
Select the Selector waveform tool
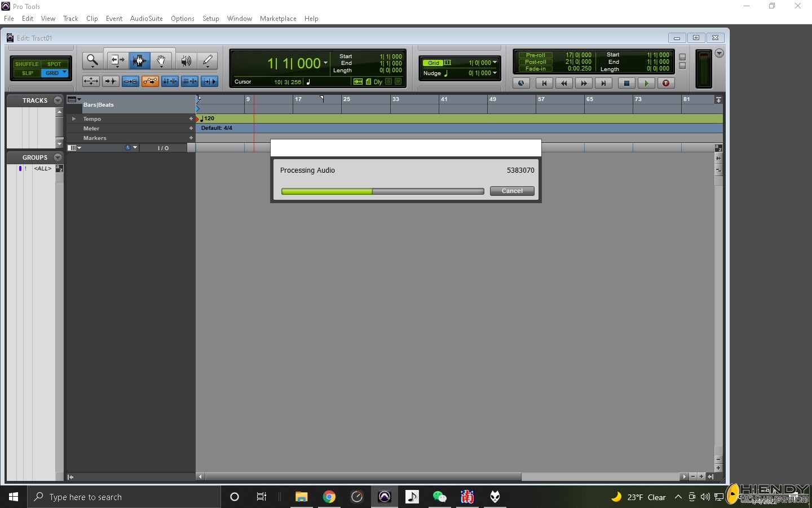[140, 60]
